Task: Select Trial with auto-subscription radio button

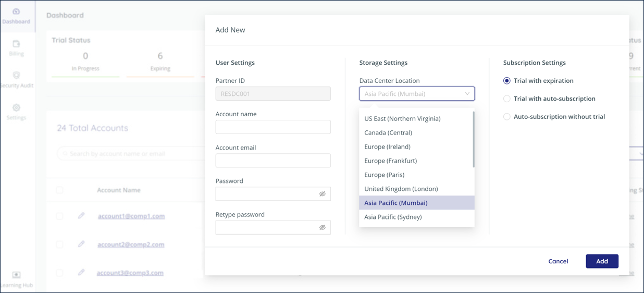Action: (x=506, y=99)
